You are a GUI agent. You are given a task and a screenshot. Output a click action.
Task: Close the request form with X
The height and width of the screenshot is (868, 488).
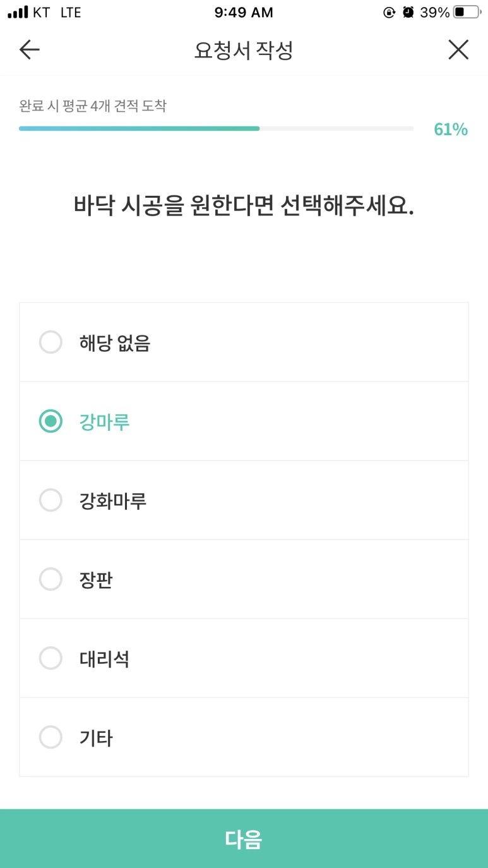(458, 50)
